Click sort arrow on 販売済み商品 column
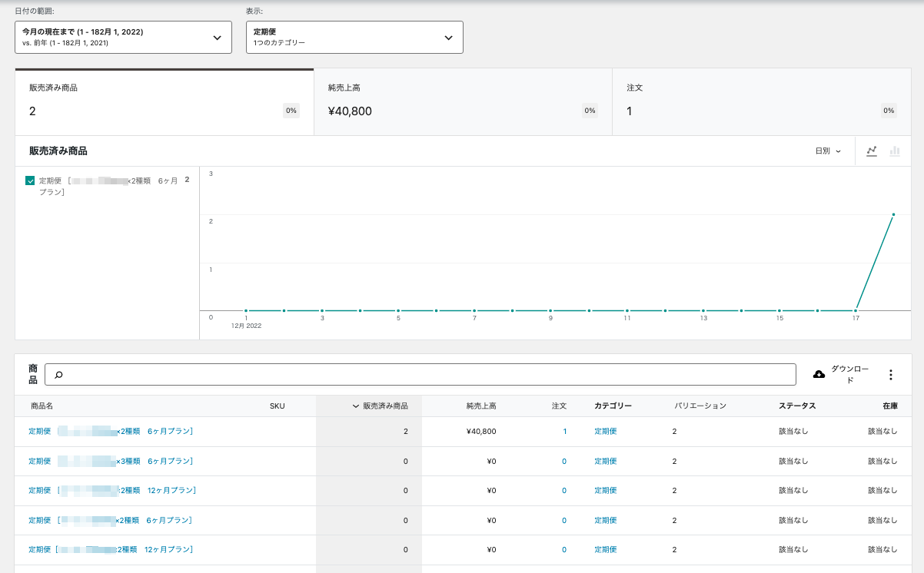Screen dimensions: 924x573 pyautogui.click(x=356, y=406)
